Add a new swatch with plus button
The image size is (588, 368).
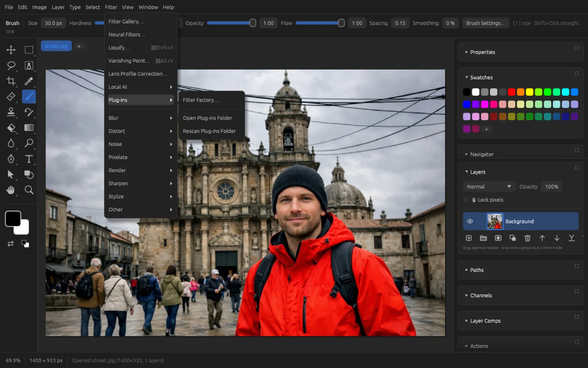pos(486,129)
